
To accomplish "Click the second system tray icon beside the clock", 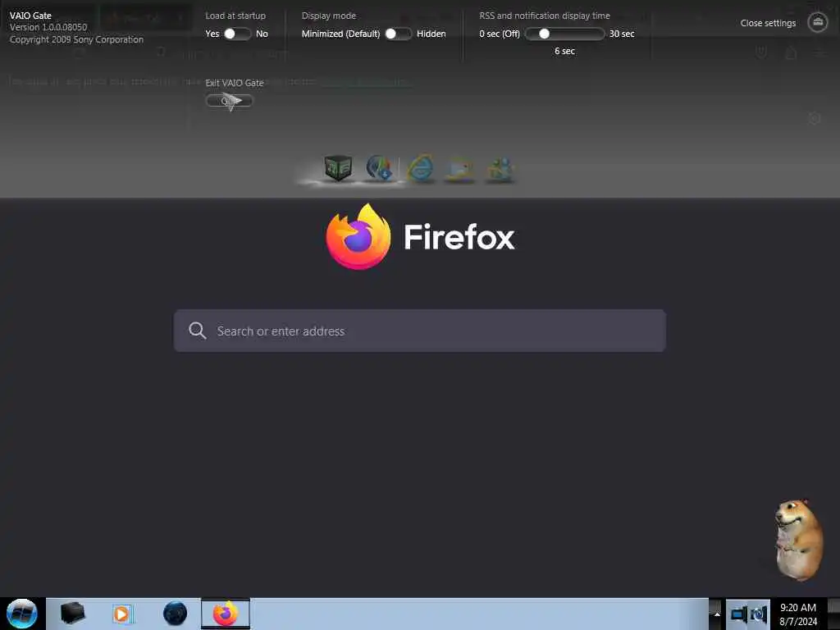I will 759,614.
